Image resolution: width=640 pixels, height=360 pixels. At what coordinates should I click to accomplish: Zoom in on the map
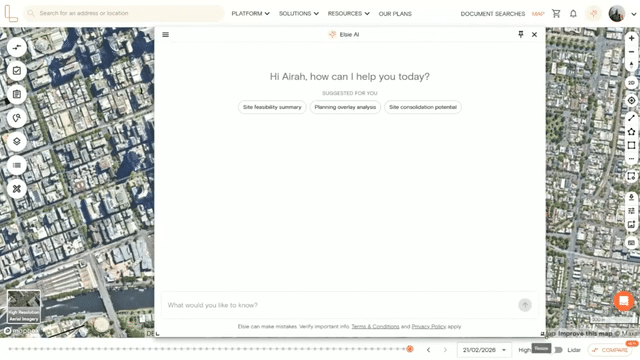(631, 38)
